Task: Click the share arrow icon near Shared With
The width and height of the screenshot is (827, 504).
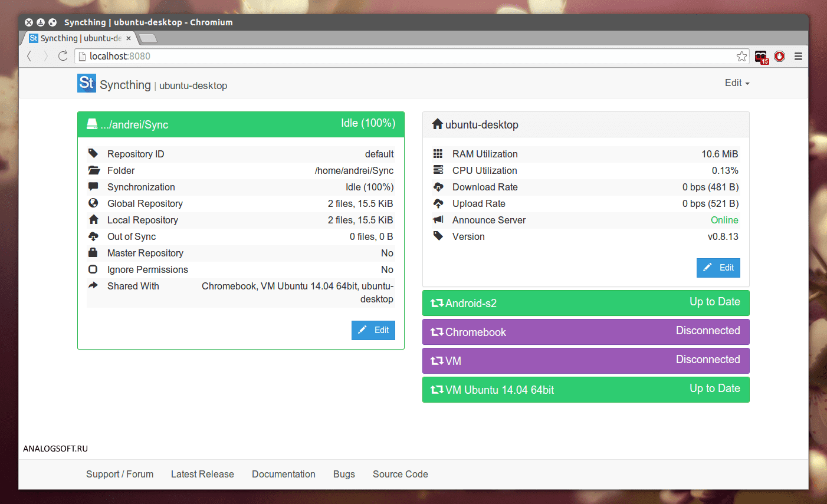Action: [x=93, y=286]
